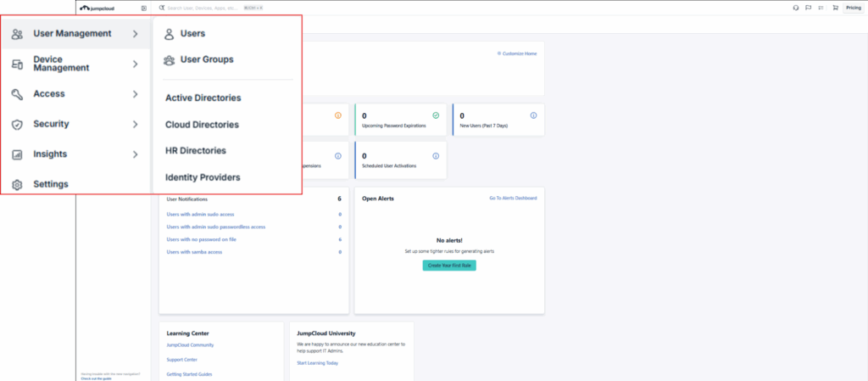Click the Settings gear icon in navigation
The height and width of the screenshot is (381, 868).
point(17,184)
